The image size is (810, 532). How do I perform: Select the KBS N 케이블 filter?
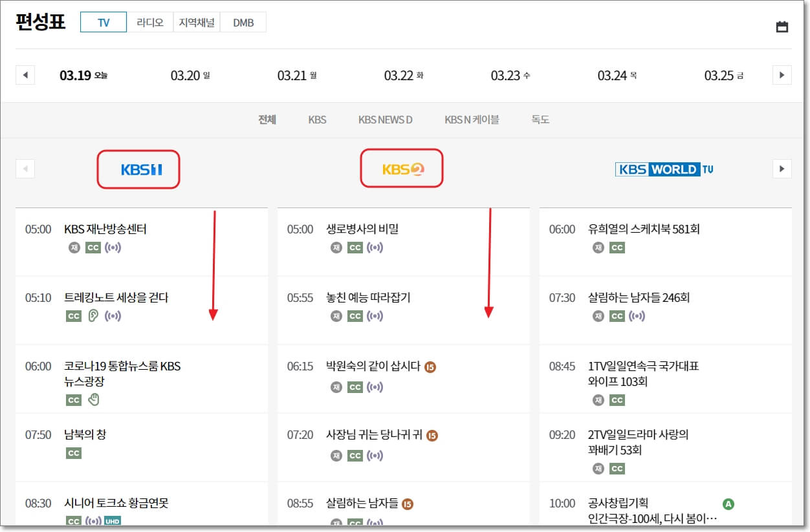coord(472,120)
